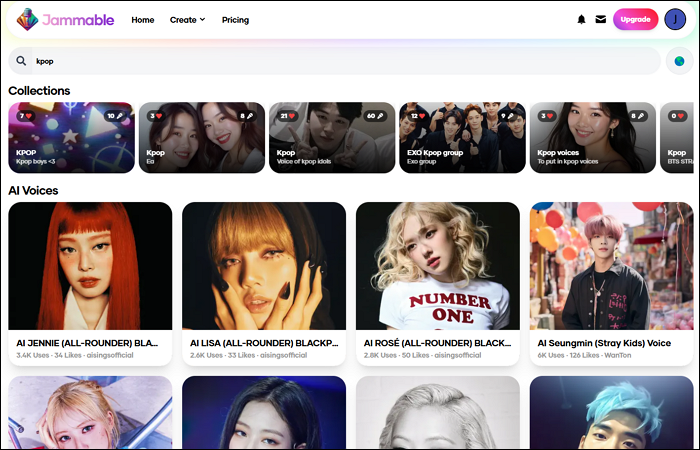Open the KPOP Kpop boys collection

71,138
